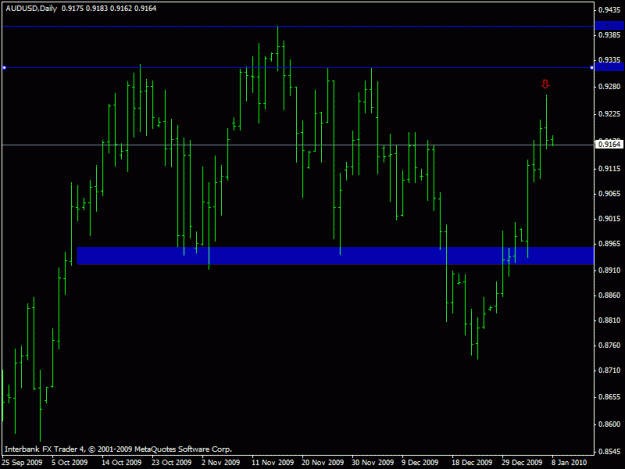Viewport: 625px width, 469px height.
Task: Click the 5 Oct 2009 date label
Action: [x=69, y=462]
